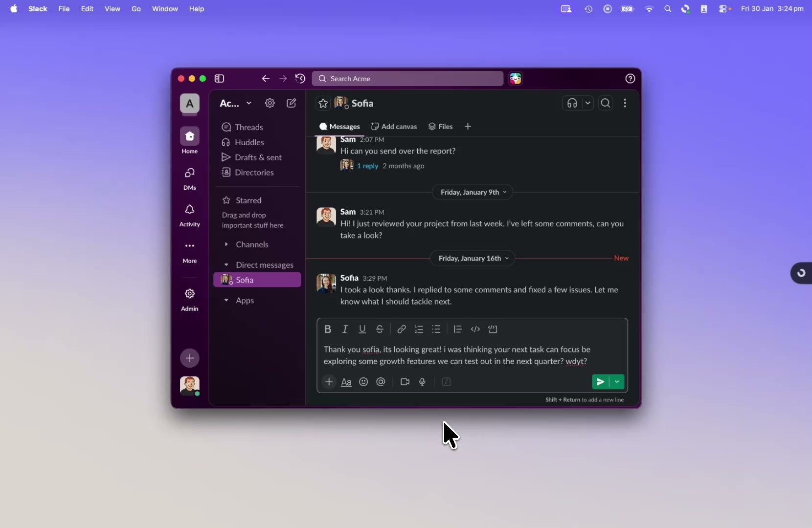Screen dimensions: 812x528
Task: Open Huddles in sidebar
Action: click(257, 143)
